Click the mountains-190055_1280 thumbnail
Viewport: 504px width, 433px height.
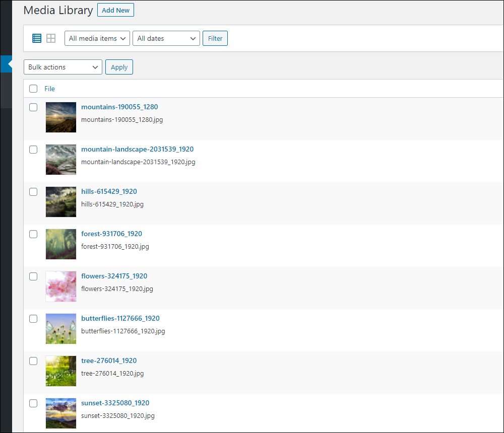(x=61, y=117)
